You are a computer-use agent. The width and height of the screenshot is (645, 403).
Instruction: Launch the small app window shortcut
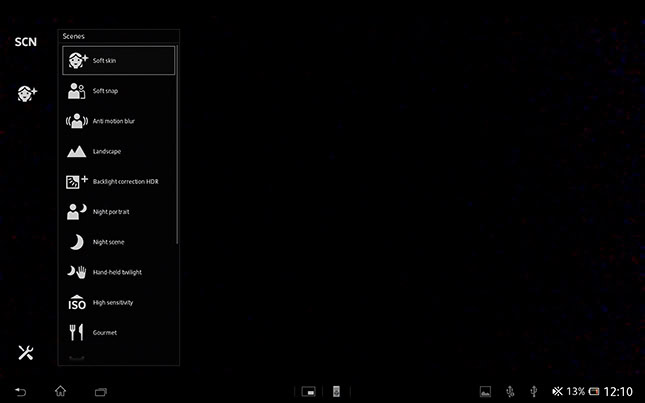[310, 390]
